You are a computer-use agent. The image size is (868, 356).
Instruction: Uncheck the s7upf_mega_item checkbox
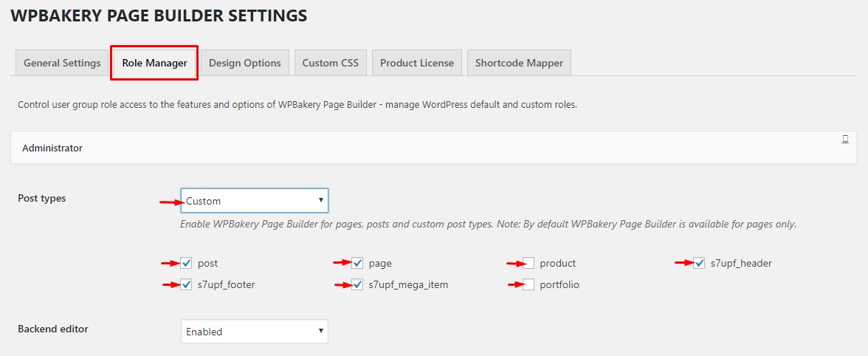click(x=357, y=284)
